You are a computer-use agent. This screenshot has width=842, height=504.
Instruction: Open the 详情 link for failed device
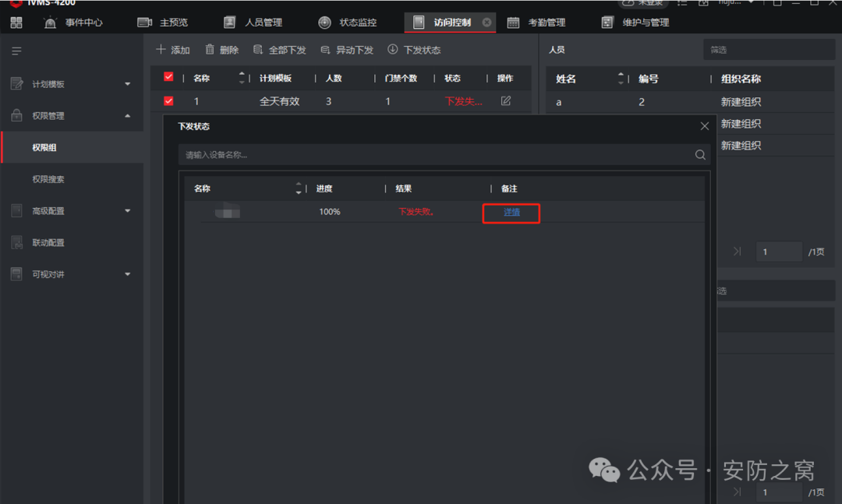coord(511,213)
